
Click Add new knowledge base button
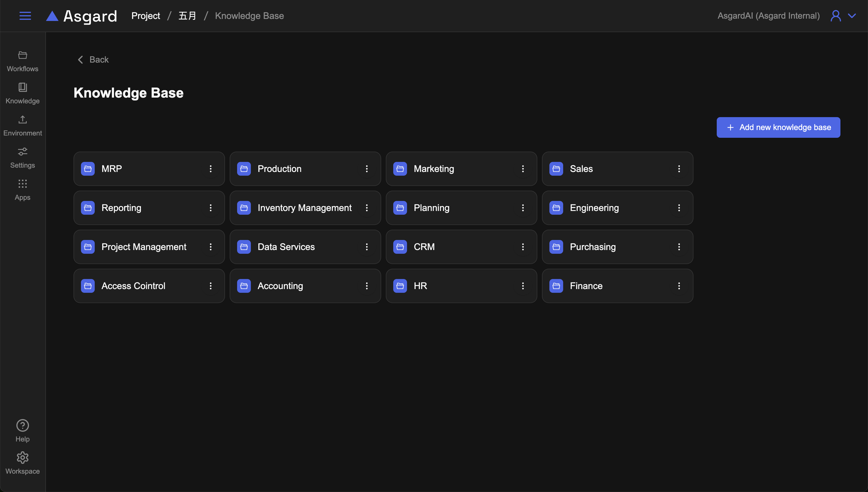tap(778, 127)
